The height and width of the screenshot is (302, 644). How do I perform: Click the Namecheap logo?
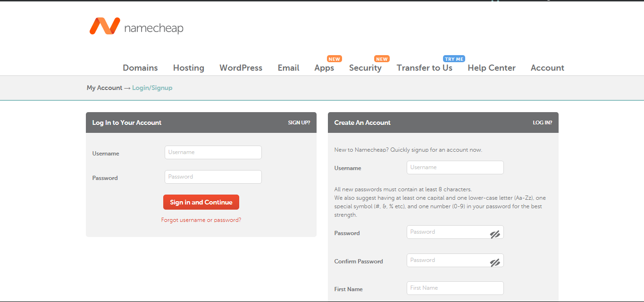tap(136, 26)
